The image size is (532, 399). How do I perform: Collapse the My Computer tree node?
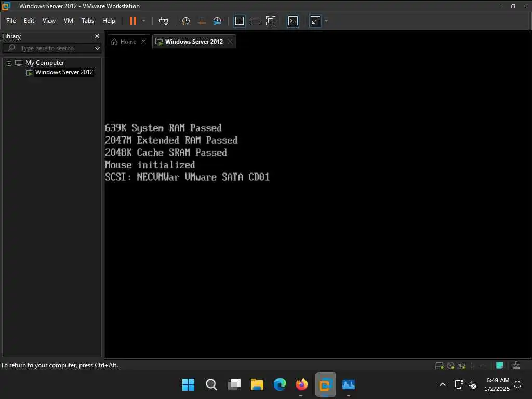9,63
